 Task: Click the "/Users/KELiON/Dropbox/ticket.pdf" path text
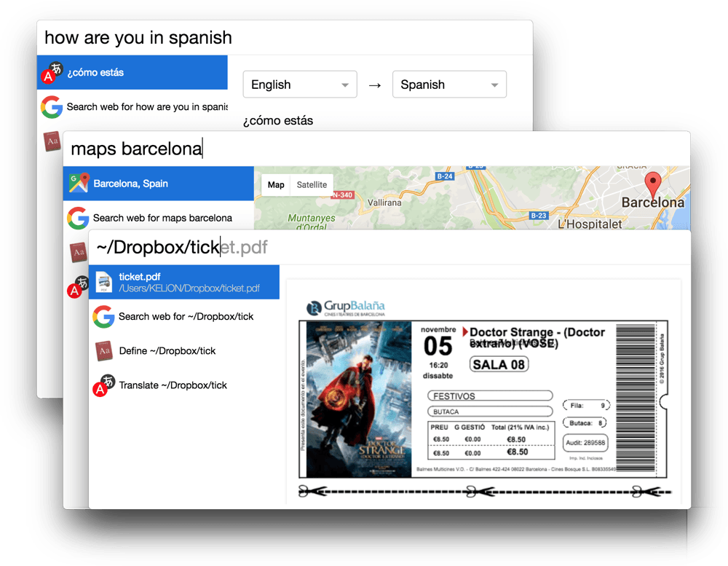189,288
